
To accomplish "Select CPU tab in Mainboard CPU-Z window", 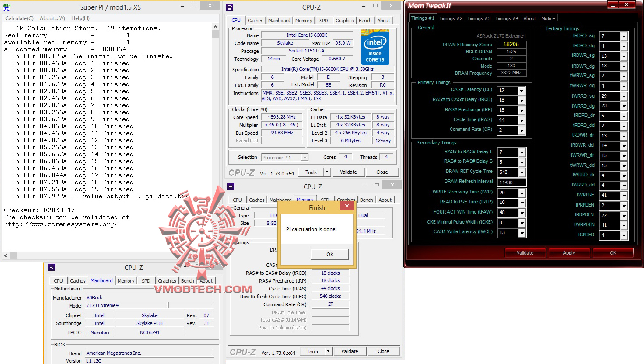I will (x=58, y=281).
